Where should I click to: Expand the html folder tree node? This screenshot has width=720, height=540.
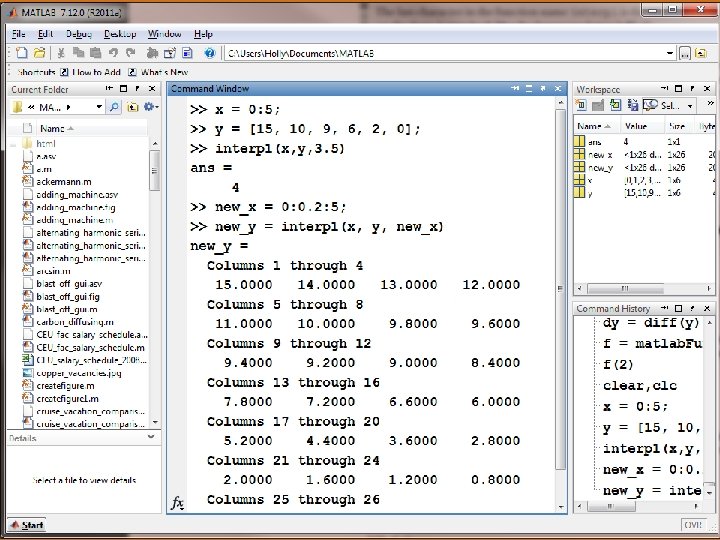(x=13, y=144)
